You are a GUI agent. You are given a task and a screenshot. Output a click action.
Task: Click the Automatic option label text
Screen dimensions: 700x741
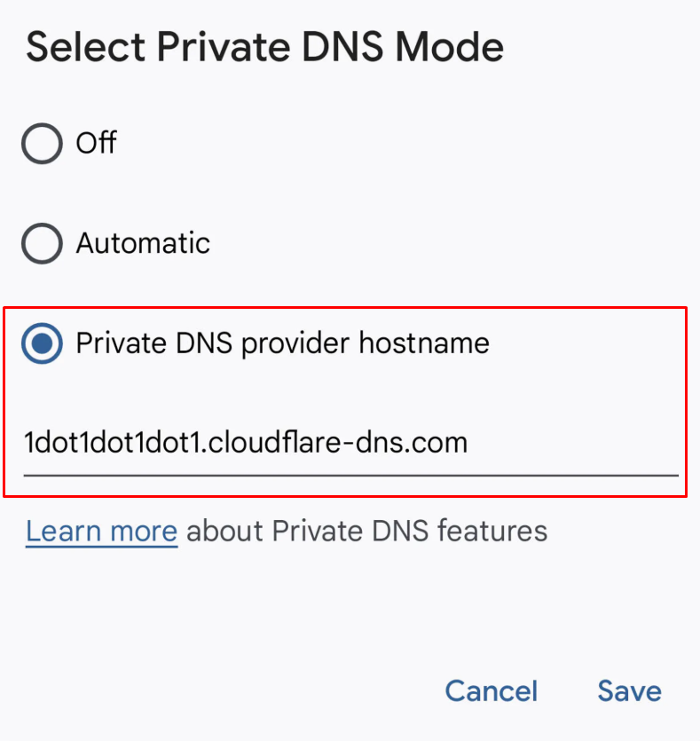tap(143, 243)
